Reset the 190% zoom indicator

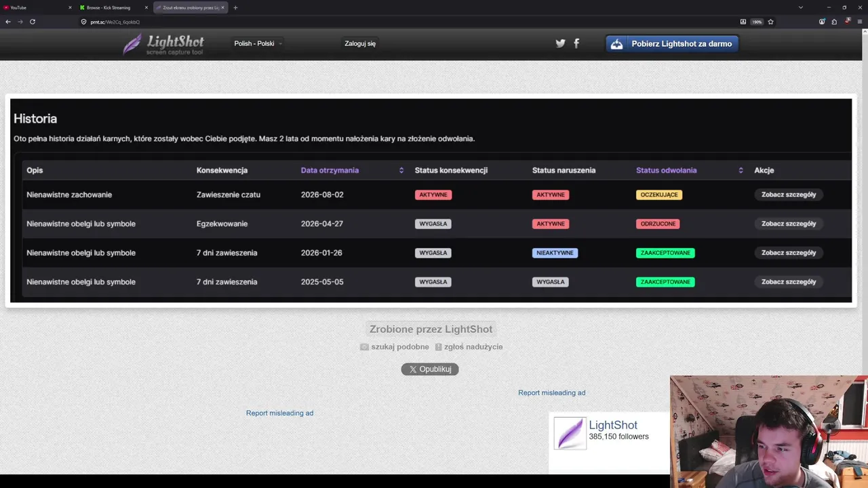pos(757,22)
